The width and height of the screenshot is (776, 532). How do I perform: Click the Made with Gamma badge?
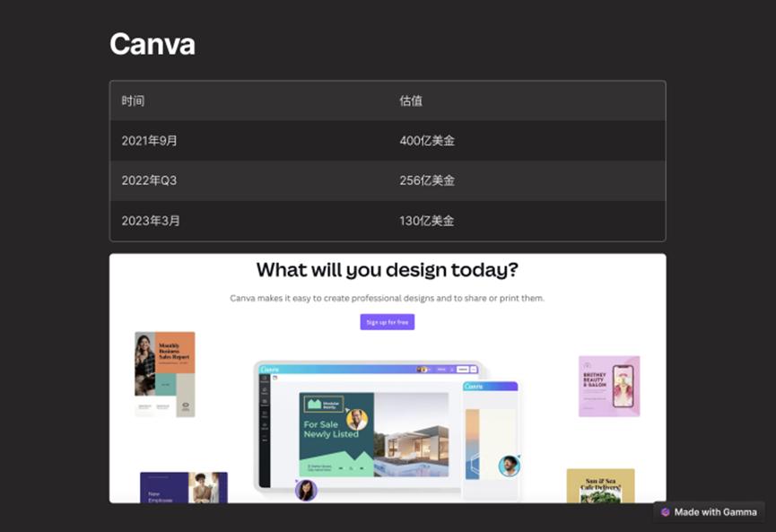(x=709, y=511)
